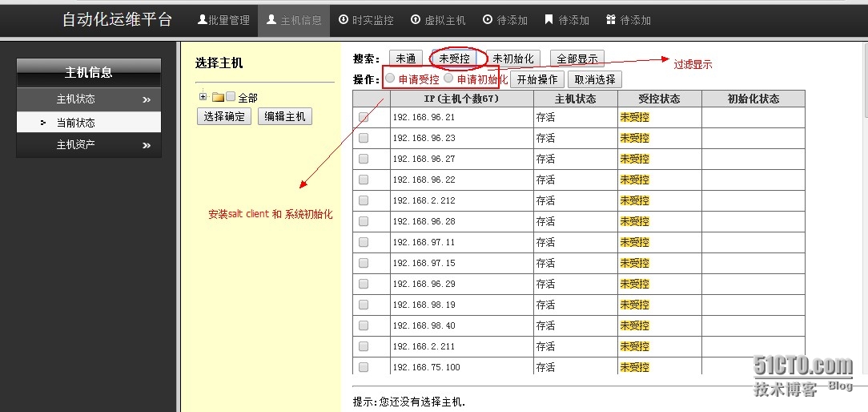Open the 时实监控 nav tab
This screenshot has width=868, height=412.
[366, 21]
